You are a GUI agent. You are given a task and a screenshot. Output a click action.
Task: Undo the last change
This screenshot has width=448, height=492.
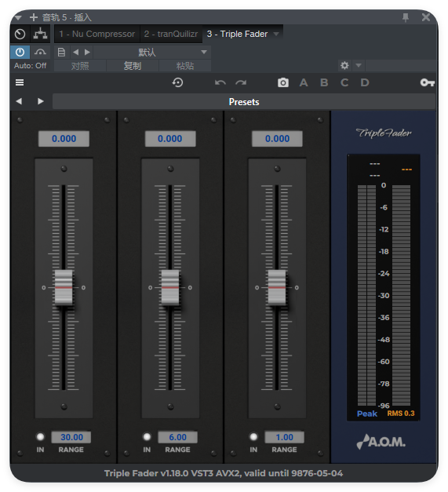220,82
